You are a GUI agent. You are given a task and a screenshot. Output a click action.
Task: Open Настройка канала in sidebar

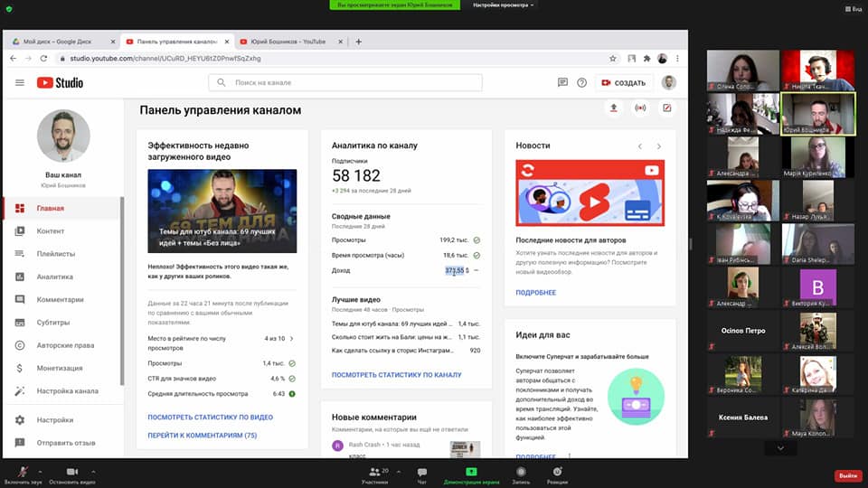click(x=61, y=390)
